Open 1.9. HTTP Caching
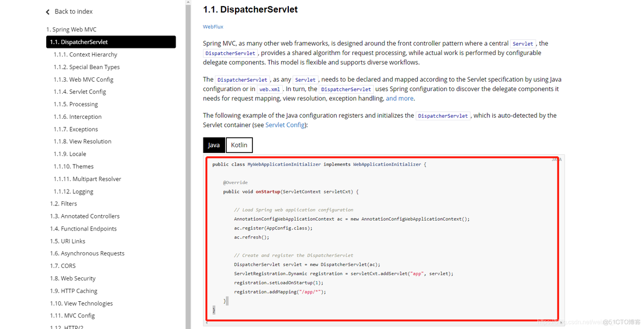 73,291
